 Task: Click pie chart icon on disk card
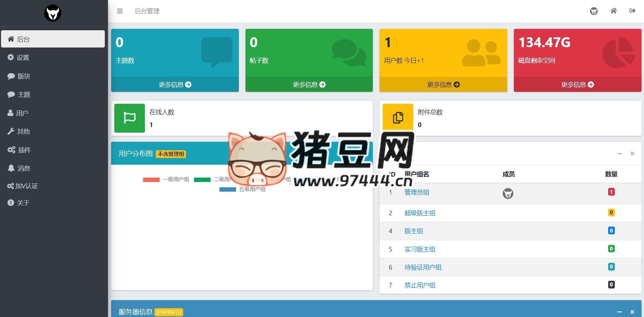pos(618,53)
